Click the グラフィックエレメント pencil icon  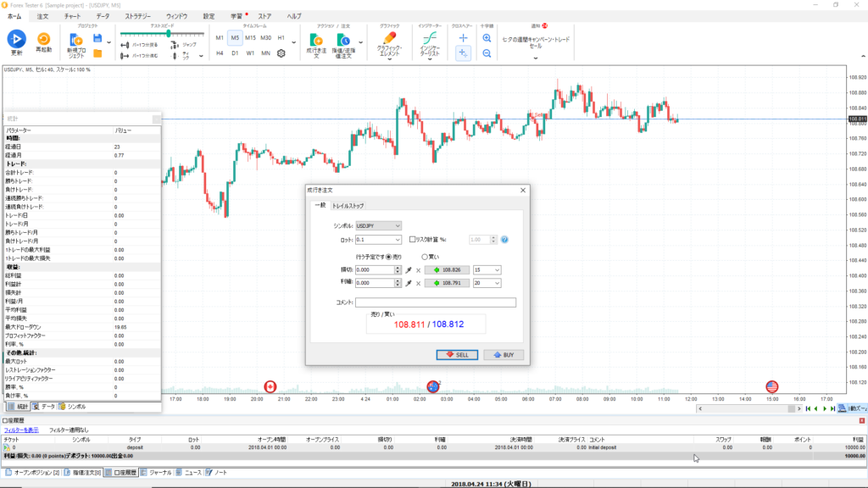point(390,37)
